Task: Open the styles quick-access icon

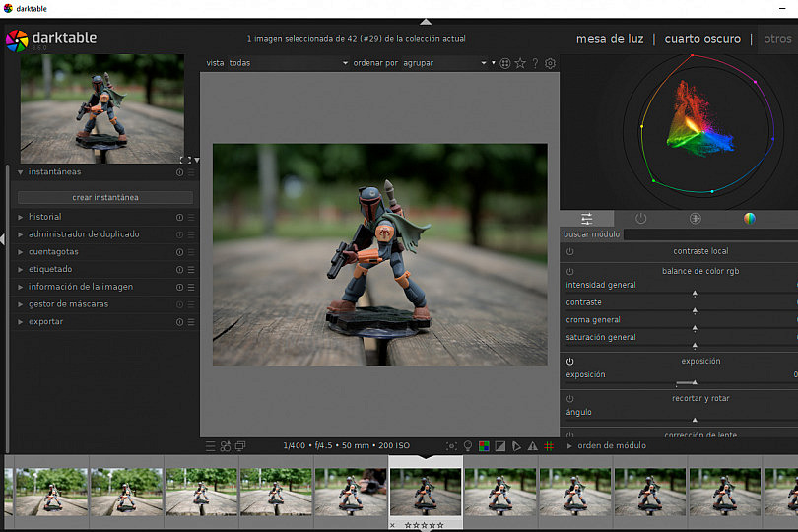Action: coord(226,446)
